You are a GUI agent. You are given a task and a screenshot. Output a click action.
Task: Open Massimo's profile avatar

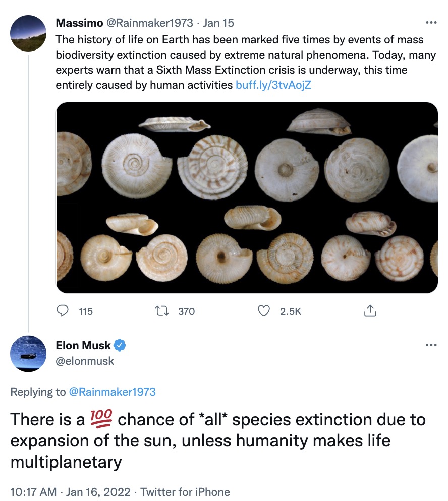point(28,33)
